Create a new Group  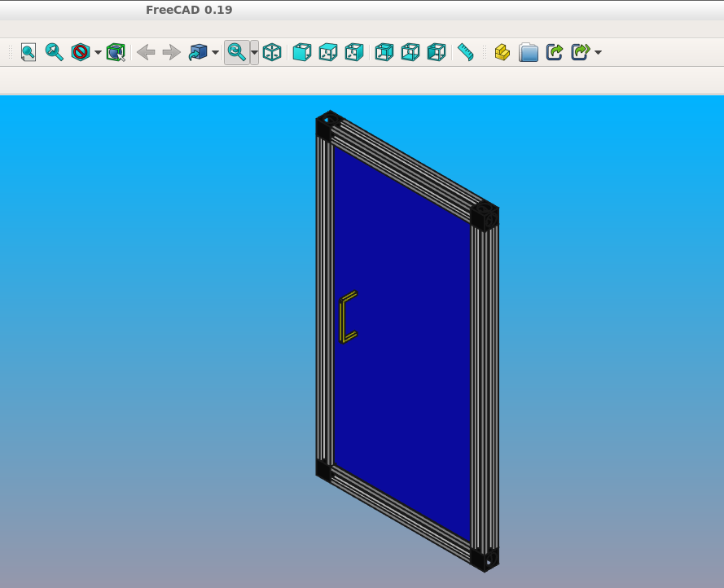(x=529, y=51)
